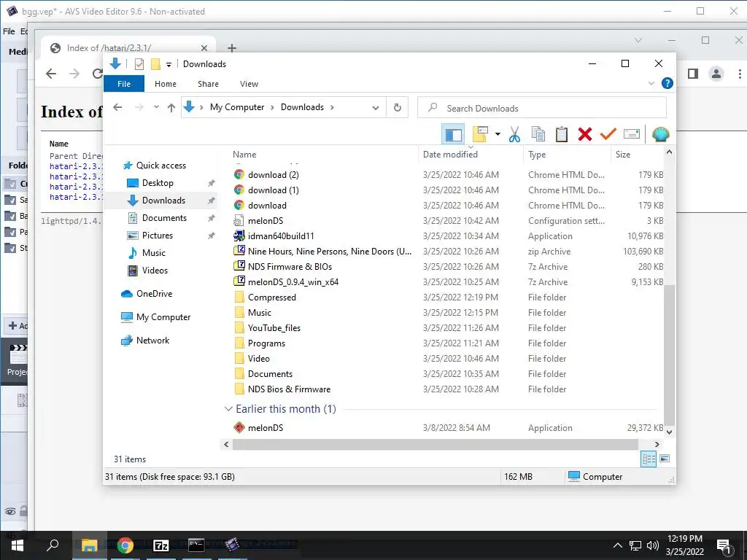Image resolution: width=747 pixels, height=560 pixels.
Task: Open Customize Quick Access Toolbar dropdown
Action: click(x=169, y=64)
